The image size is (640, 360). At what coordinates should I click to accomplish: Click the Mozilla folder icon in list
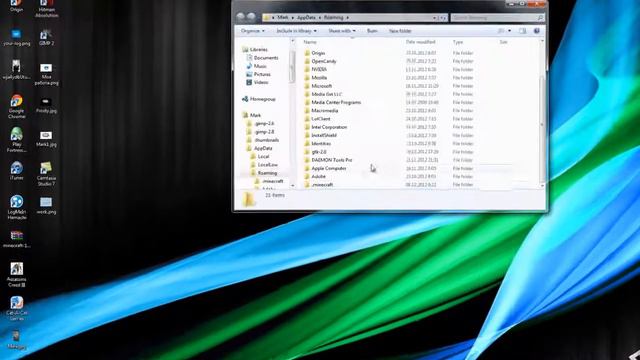click(307, 78)
